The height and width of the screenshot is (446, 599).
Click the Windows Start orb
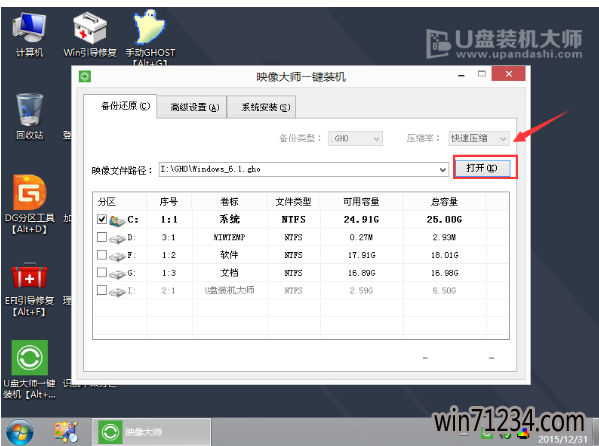click(x=19, y=433)
